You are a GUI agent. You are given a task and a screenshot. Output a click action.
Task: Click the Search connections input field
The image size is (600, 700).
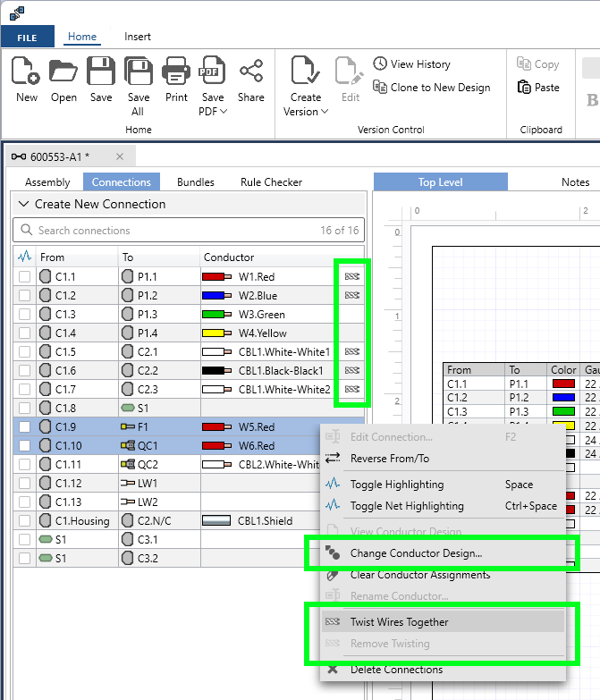pyautogui.click(x=189, y=230)
